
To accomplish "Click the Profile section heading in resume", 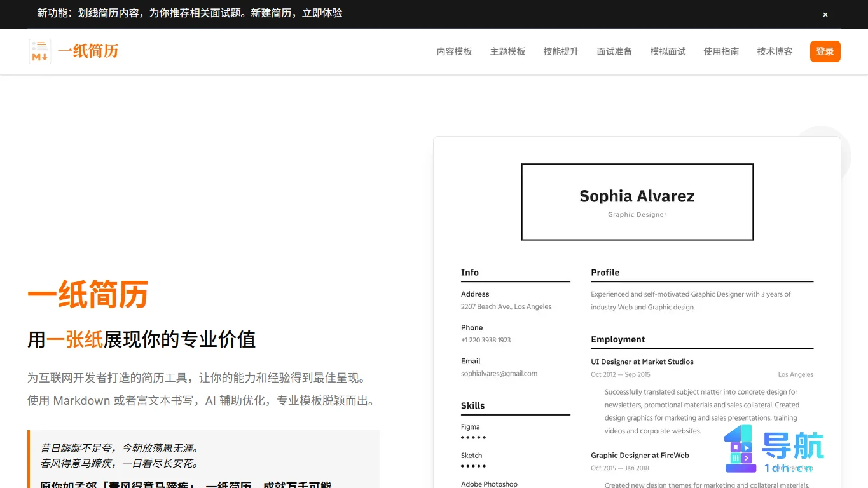I will (605, 273).
